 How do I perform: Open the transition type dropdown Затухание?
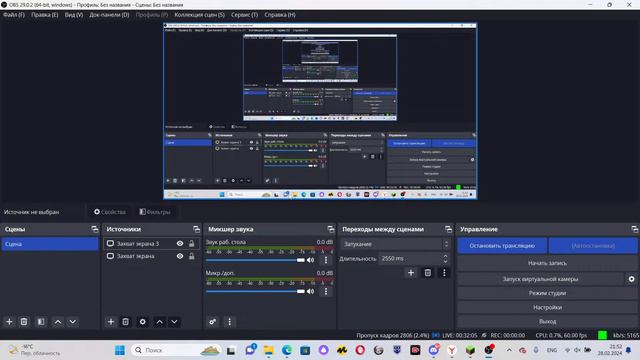395,244
